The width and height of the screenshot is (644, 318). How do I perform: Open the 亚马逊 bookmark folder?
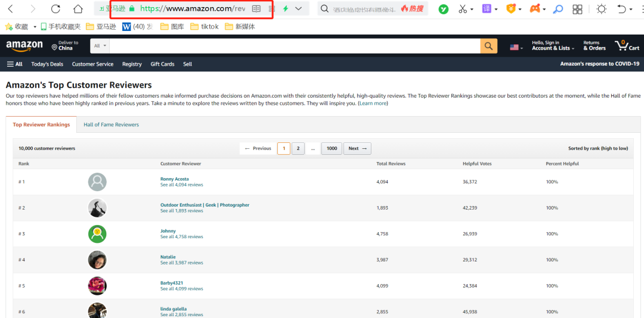(101, 27)
